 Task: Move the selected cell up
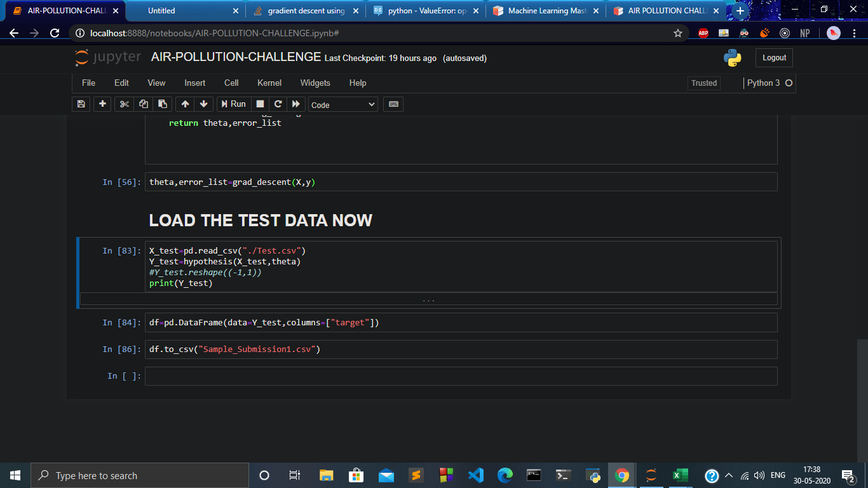pos(185,104)
